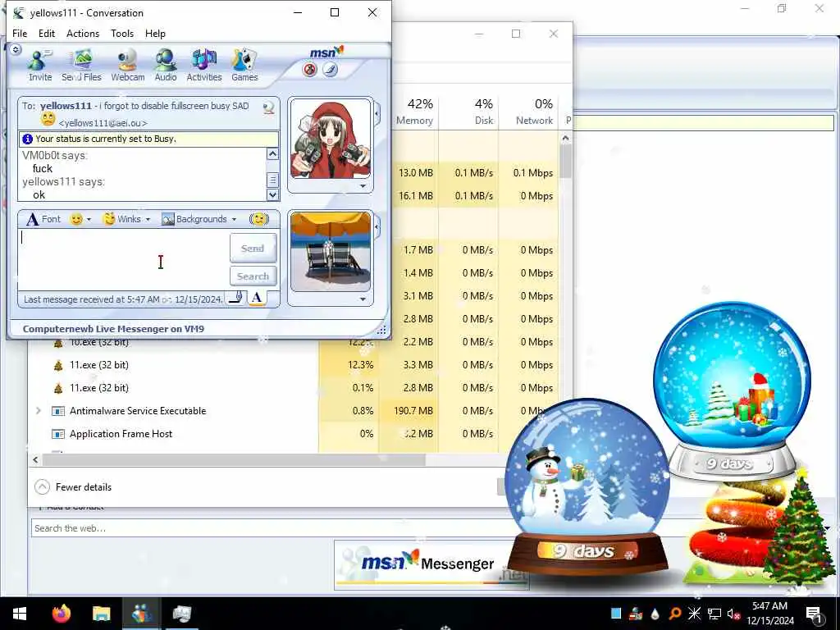Open dropdown arrow under contact's display picture
The image size is (840, 630).
363,186
